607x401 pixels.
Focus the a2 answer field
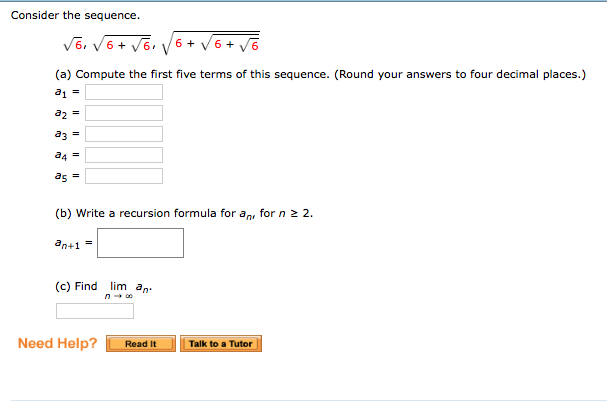[x=124, y=113]
